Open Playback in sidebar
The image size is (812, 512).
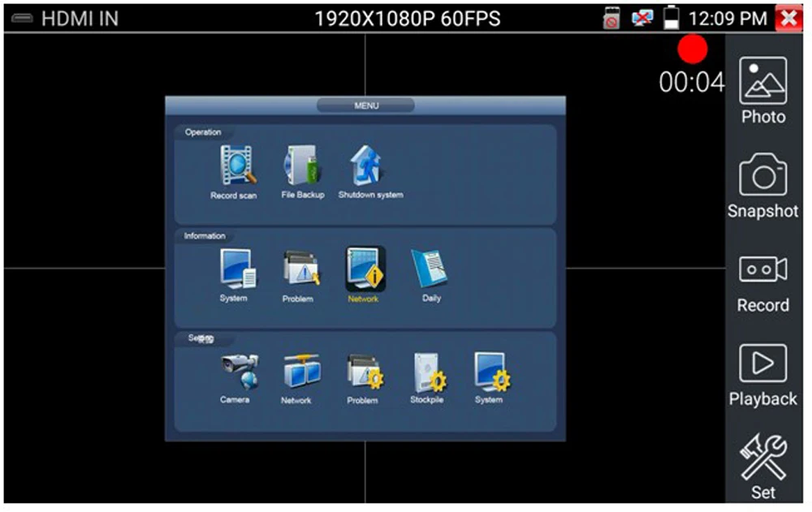(x=762, y=363)
